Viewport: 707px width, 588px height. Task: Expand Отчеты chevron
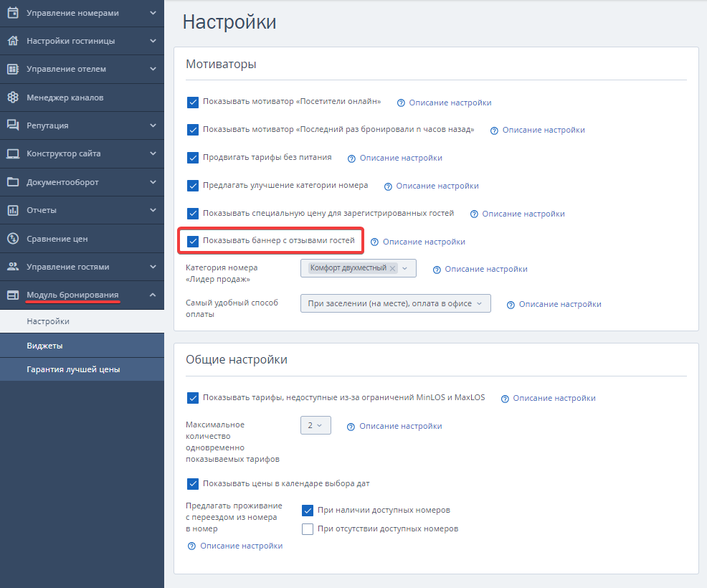[153, 210]
